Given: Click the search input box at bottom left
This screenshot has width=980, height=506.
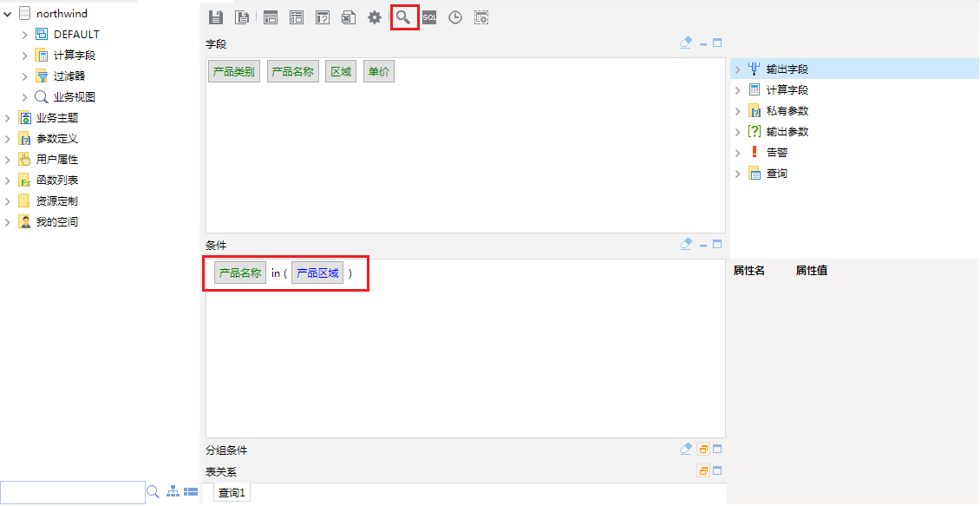Looking at the screenshot, I should (x=73, y=492).
